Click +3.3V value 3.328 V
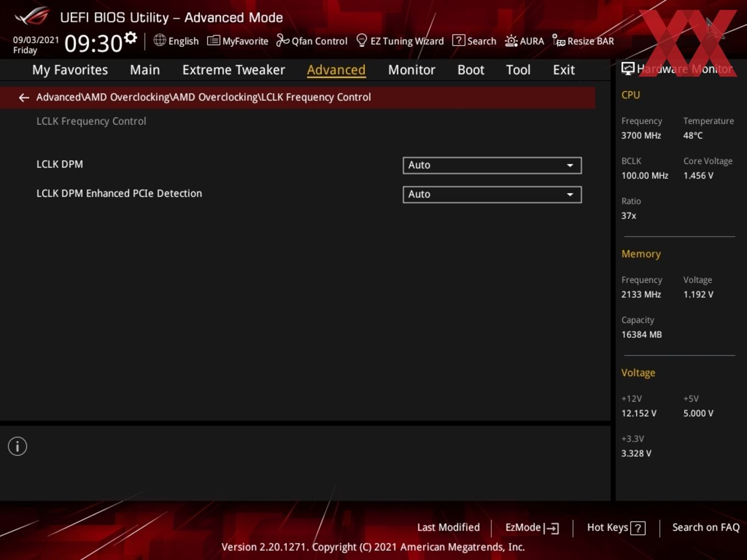This screenshot has width=747, height=560. pyautogui.click(x=636, y=453)
